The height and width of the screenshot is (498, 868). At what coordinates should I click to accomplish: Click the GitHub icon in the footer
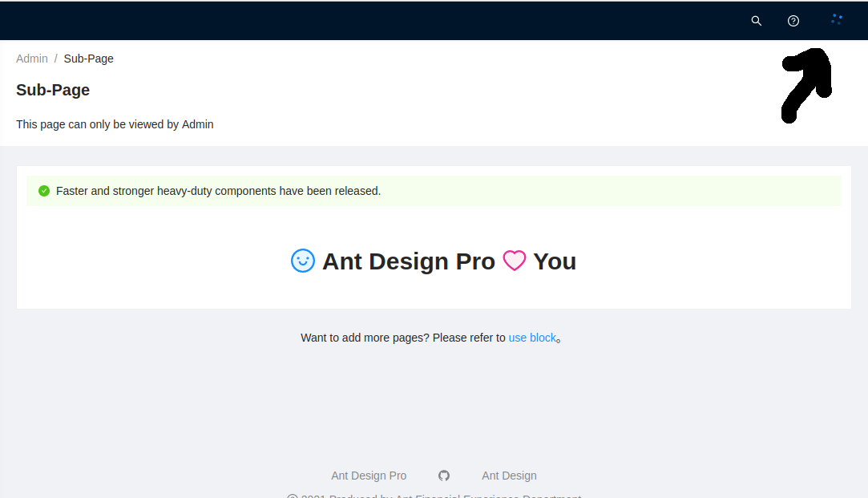point(443,475)
